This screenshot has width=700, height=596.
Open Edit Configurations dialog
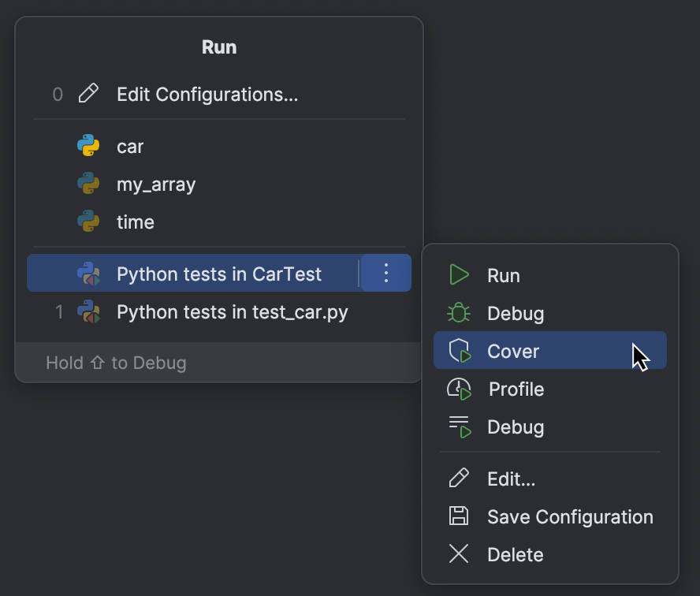pos(207,94)
